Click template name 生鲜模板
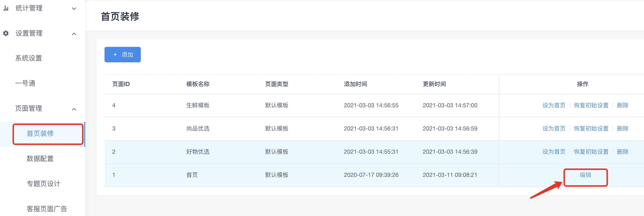 tap(198, 105)
